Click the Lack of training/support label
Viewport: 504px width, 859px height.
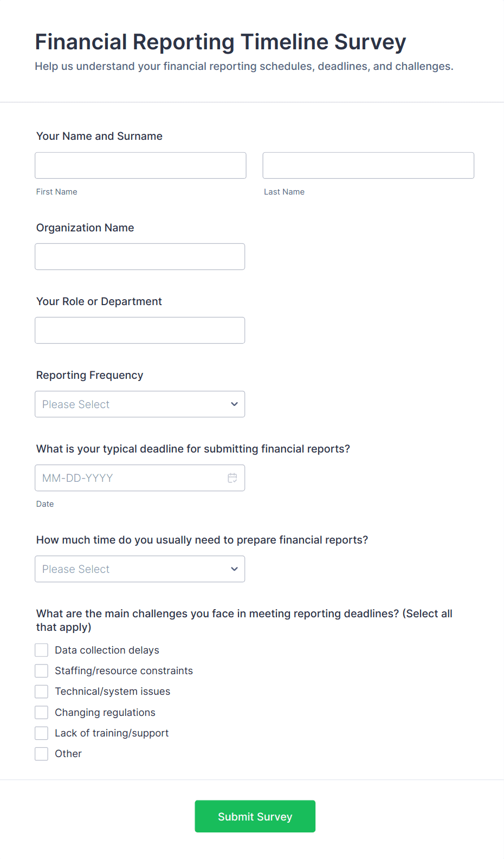click(112, 733)
